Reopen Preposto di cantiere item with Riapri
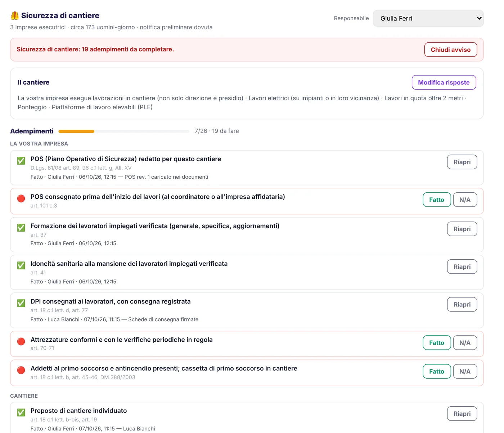Screen dimensions: 504x433 point(462,414)
